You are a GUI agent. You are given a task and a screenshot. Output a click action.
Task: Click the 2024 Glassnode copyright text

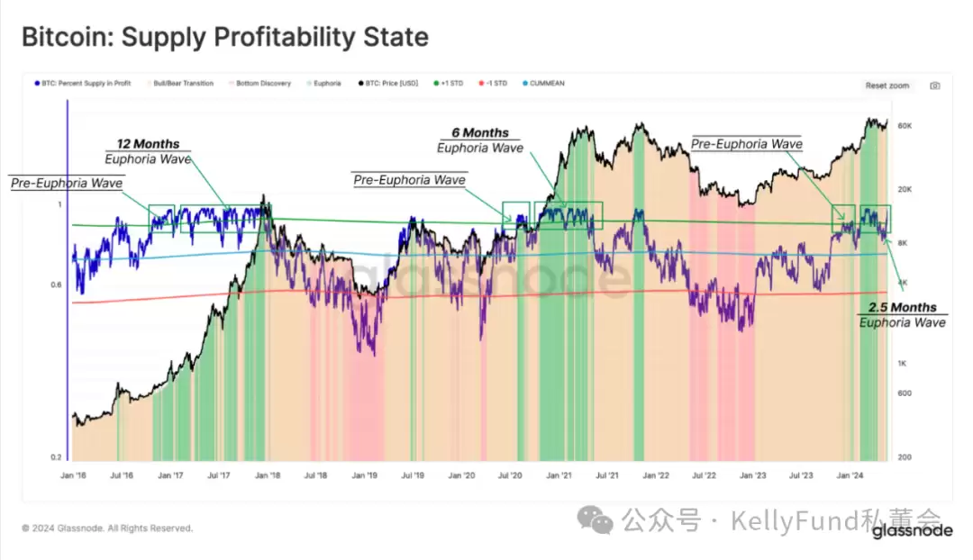pos(107,528)
